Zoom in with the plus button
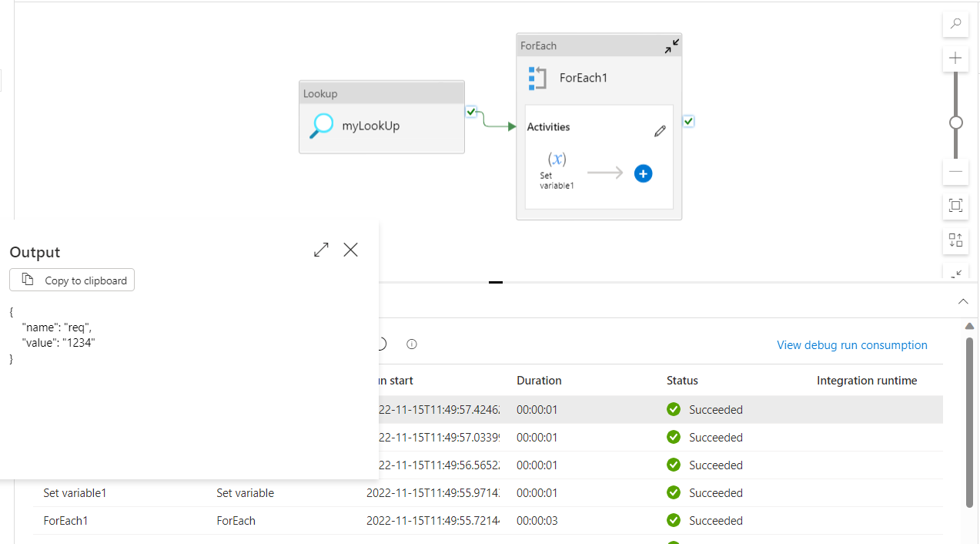Viewport: 980px width, 544px height. [x=955, y=58]
